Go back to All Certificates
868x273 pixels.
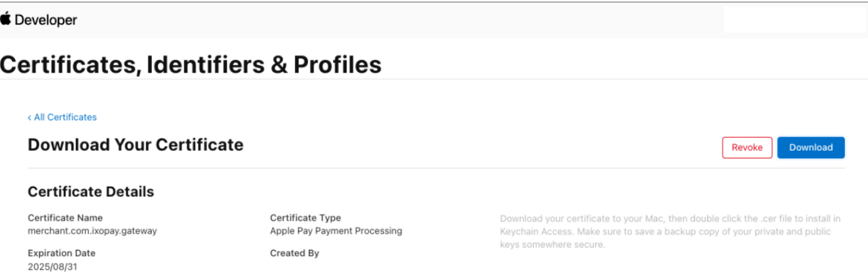pos(65,117)
